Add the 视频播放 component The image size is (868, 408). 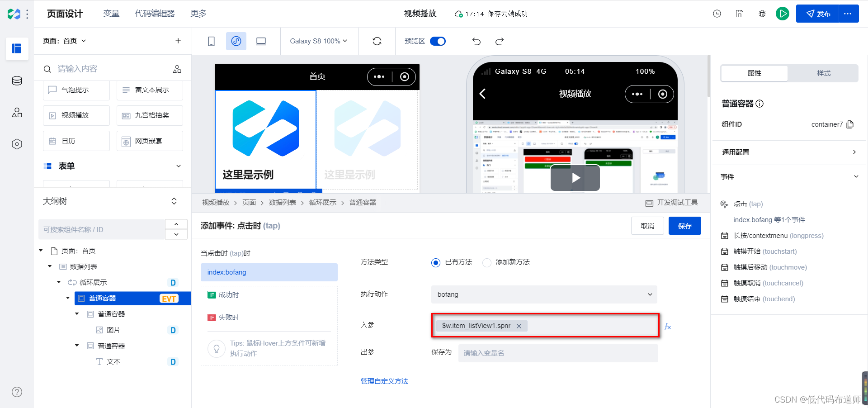coord(76,115)
